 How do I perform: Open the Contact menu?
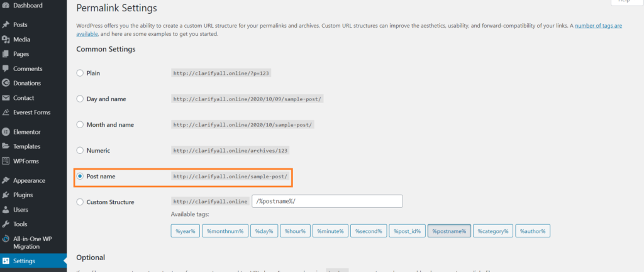point(23,97)
